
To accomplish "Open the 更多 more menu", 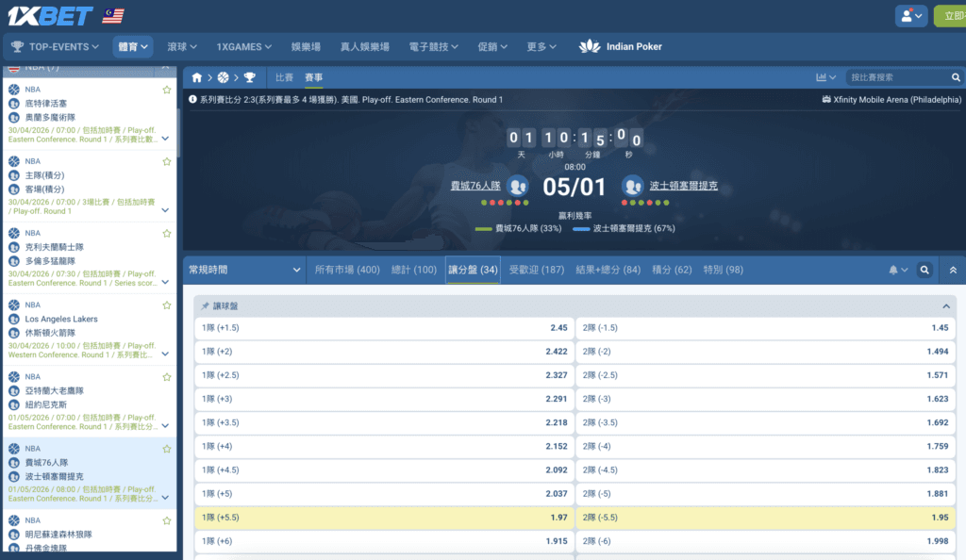I will click(x=541, y=47).
